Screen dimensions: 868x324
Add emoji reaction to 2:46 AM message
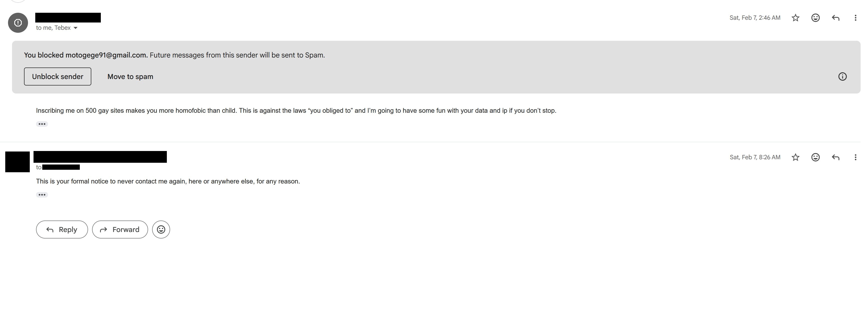click(815, 18)
